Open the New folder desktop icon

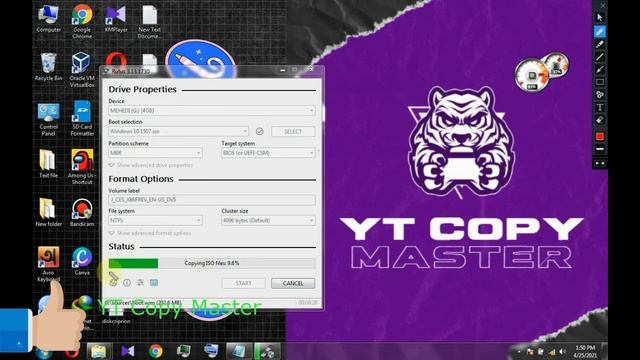49,213
